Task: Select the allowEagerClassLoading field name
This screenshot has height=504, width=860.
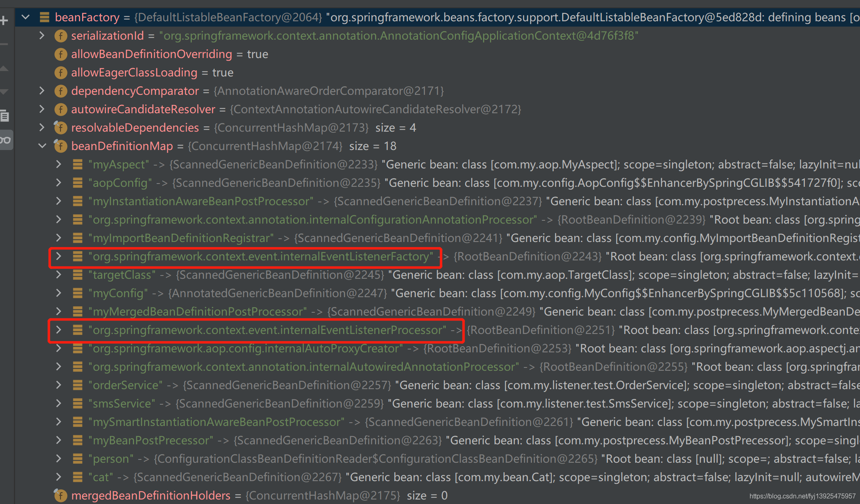Action: [x=134, y=73]
